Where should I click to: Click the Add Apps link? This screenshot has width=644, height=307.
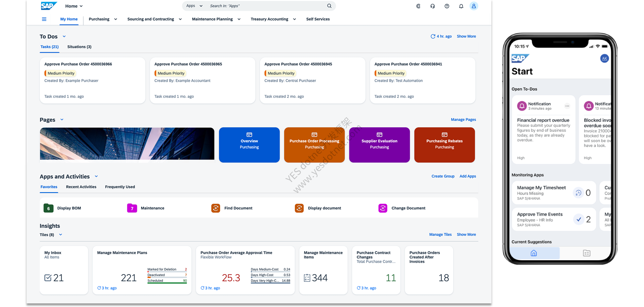468,176
